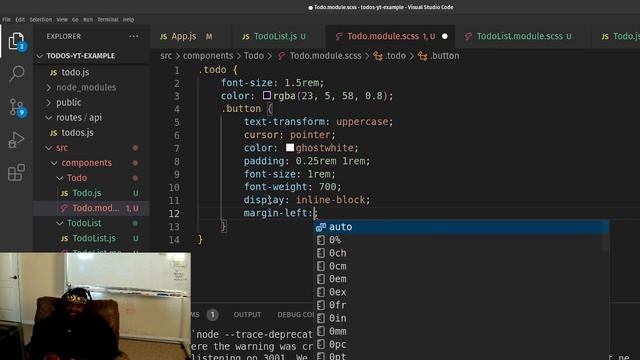Click the Sass file icon in breadcrumb
The width and height of the screenshot is (640, 360).
coord(282,56)
